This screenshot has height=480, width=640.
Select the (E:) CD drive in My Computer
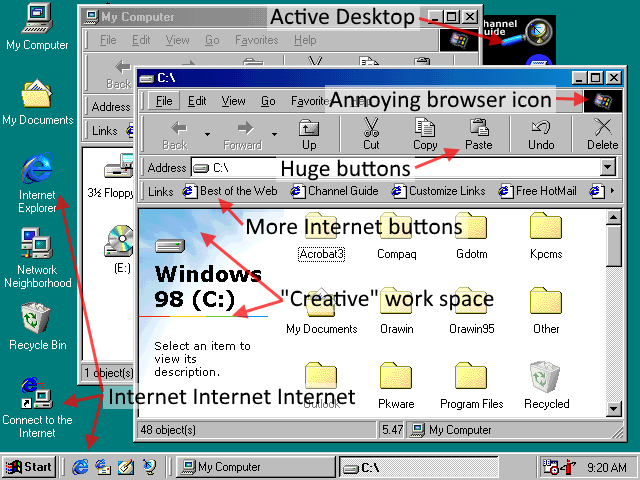[x=119, y=249]
